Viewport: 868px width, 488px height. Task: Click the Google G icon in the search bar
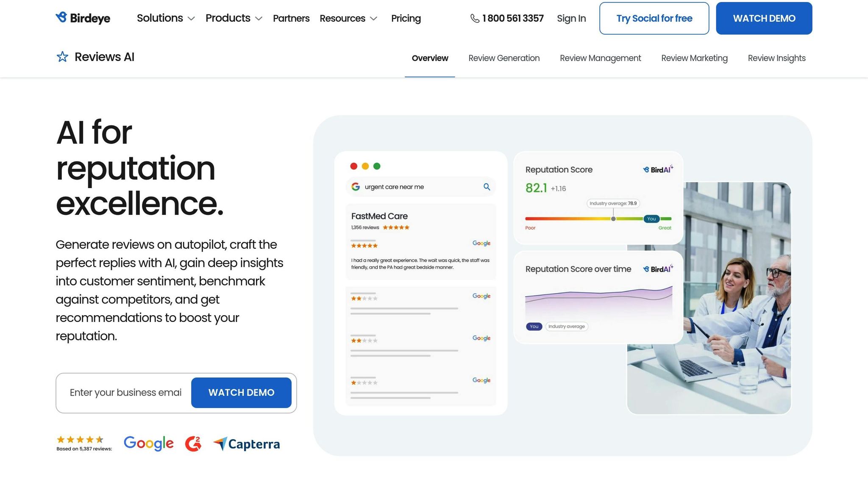click(x=356, y=187)
